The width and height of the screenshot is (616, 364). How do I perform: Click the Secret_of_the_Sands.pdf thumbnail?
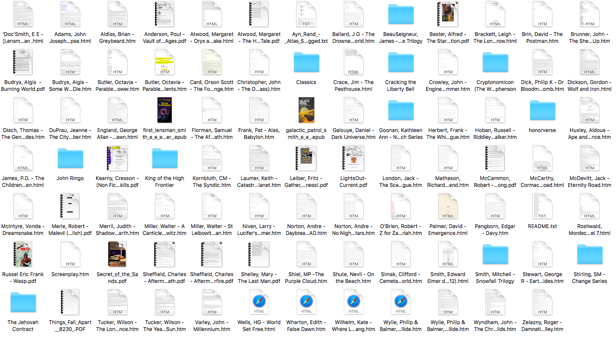pos(117,254)
